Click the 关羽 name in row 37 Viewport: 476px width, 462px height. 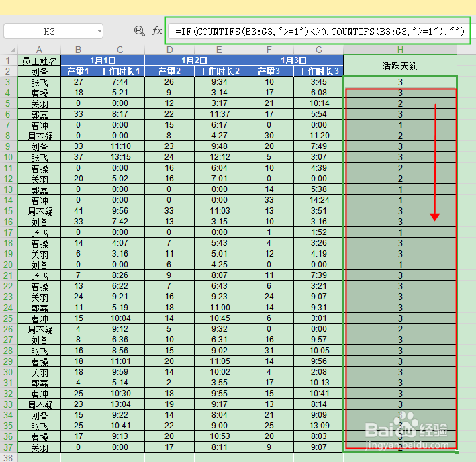point(39,447)
